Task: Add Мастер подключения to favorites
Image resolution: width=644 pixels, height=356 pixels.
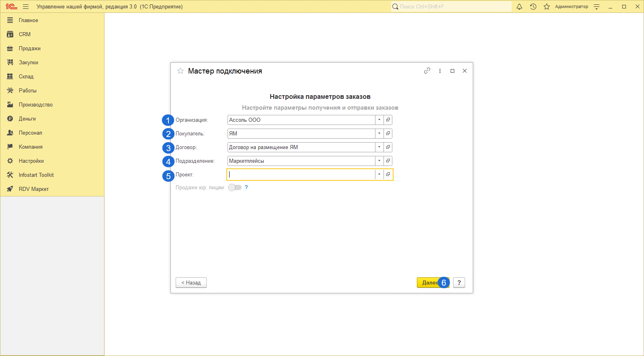Action: click(180, 71)
